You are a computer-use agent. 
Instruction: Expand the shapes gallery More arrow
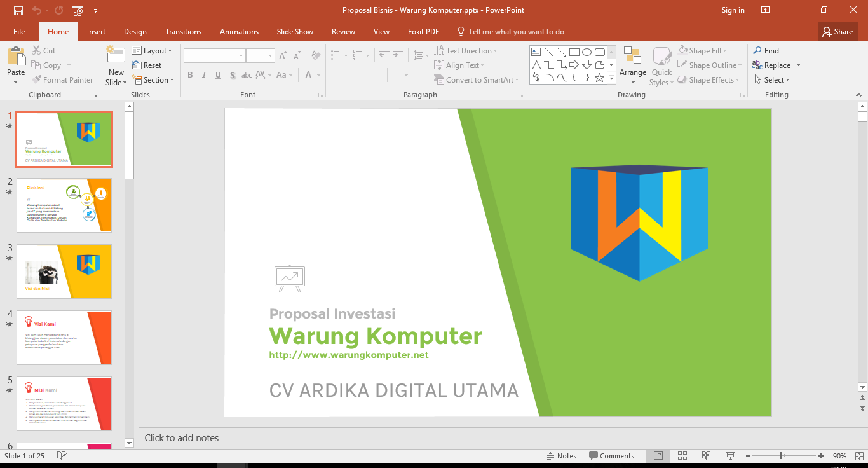612,78
